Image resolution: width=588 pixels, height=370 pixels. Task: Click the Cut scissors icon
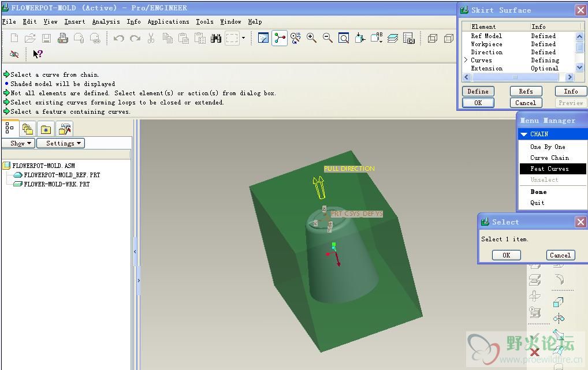click(x=151, y=38)
